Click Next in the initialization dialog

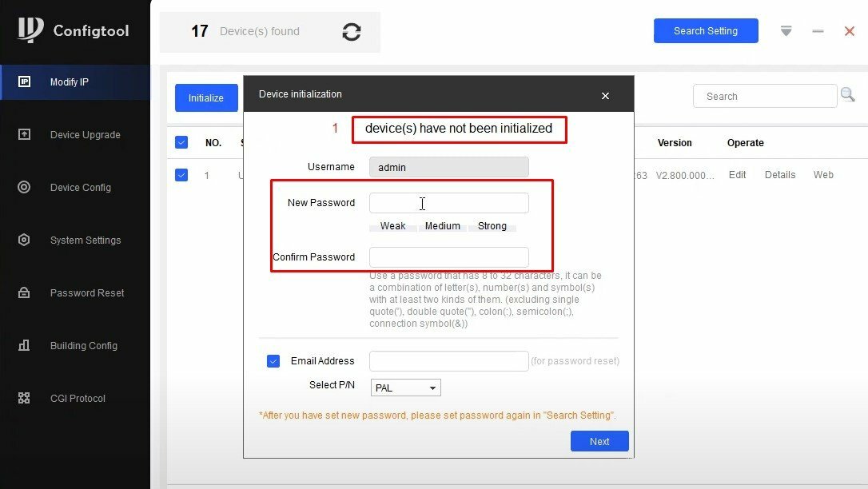[599, 441]
